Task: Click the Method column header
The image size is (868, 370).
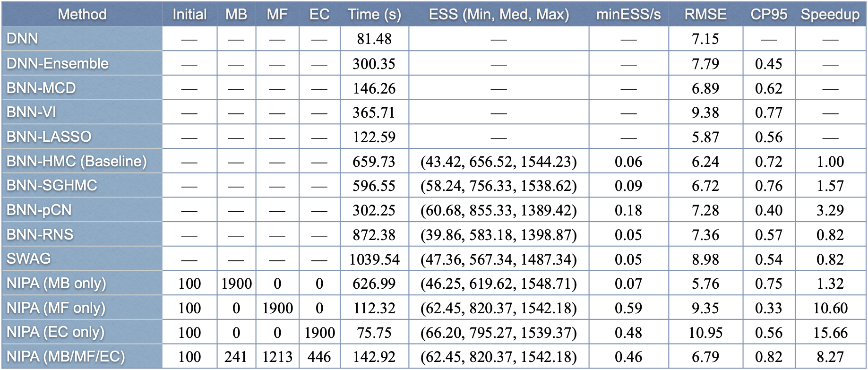Action: point(82,14)
